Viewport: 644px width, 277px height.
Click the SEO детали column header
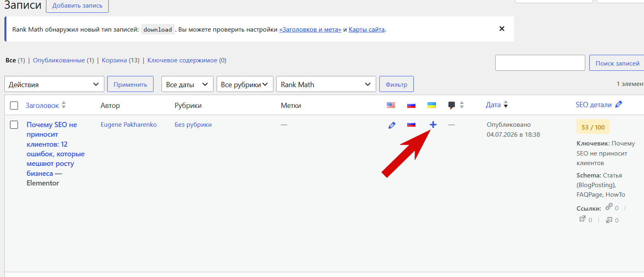[x=594, y=105]
